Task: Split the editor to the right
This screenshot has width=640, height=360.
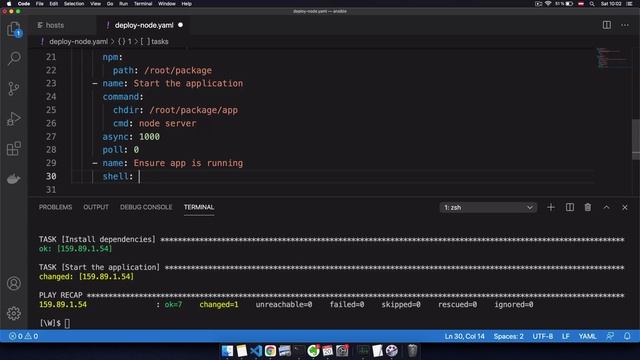Action: [607, 25]
